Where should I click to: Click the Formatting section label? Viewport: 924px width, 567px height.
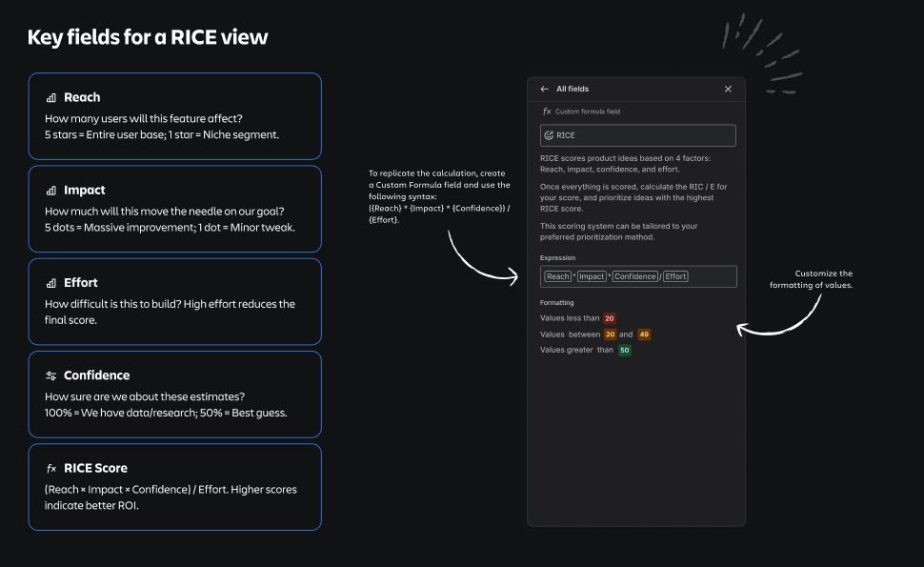click(x=557, y=302)
